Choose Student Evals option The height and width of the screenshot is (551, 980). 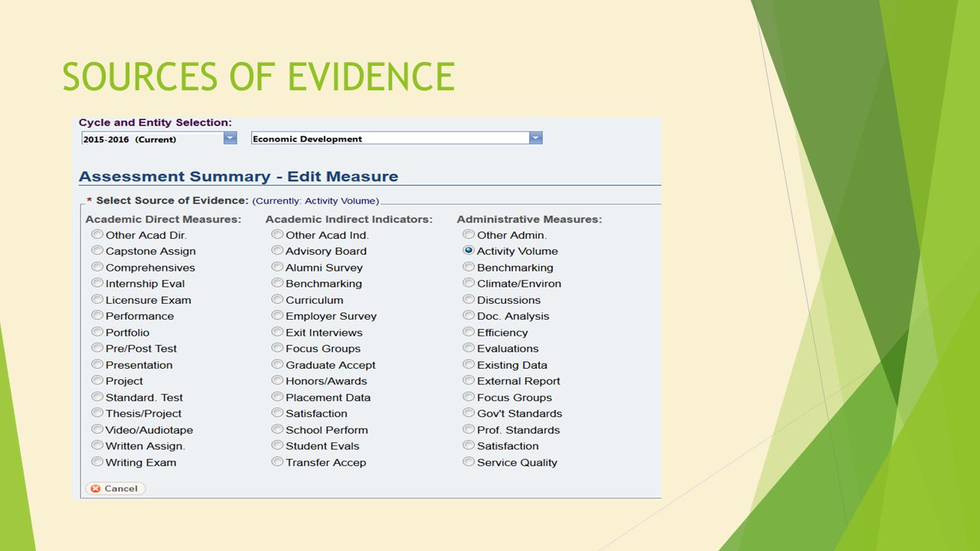point(277,445)
